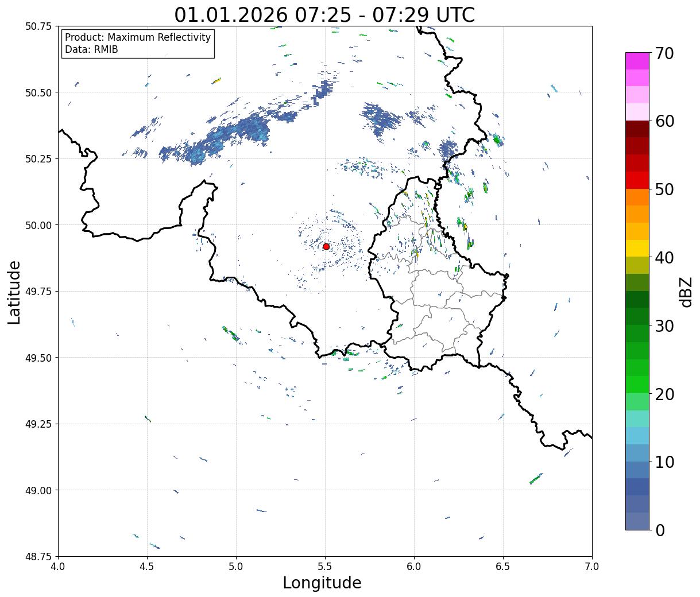Click the bright red colorbar segment above 50

(x=637, y=180)
